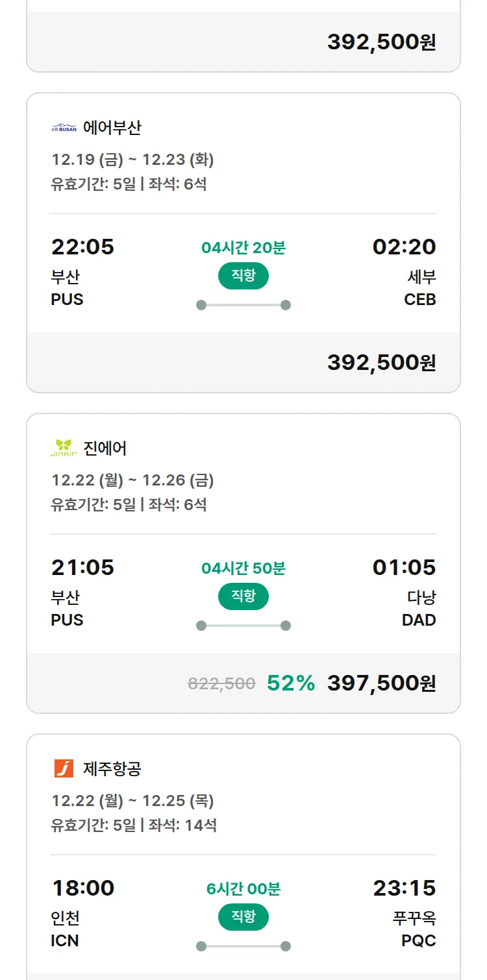Click the Jin Air butterfly logo
The image size is (487, 980).
click(64, 448)
